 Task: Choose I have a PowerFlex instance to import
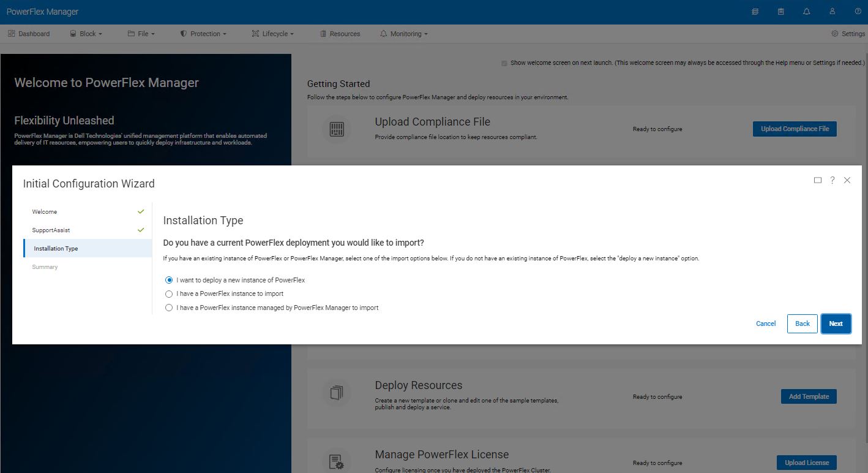point(169,293)
